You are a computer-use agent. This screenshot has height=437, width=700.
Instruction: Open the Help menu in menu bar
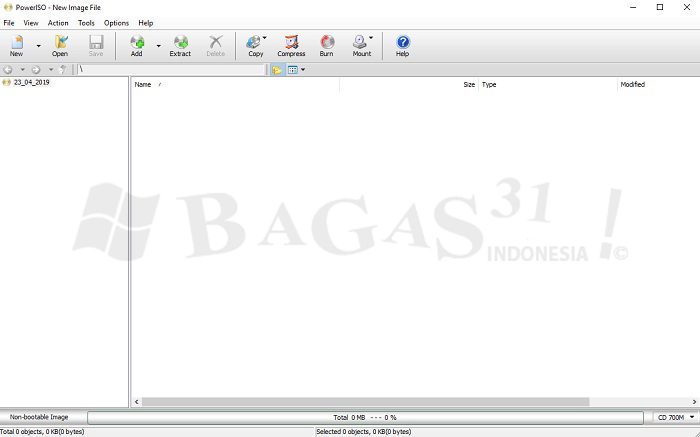coord(146,23)
